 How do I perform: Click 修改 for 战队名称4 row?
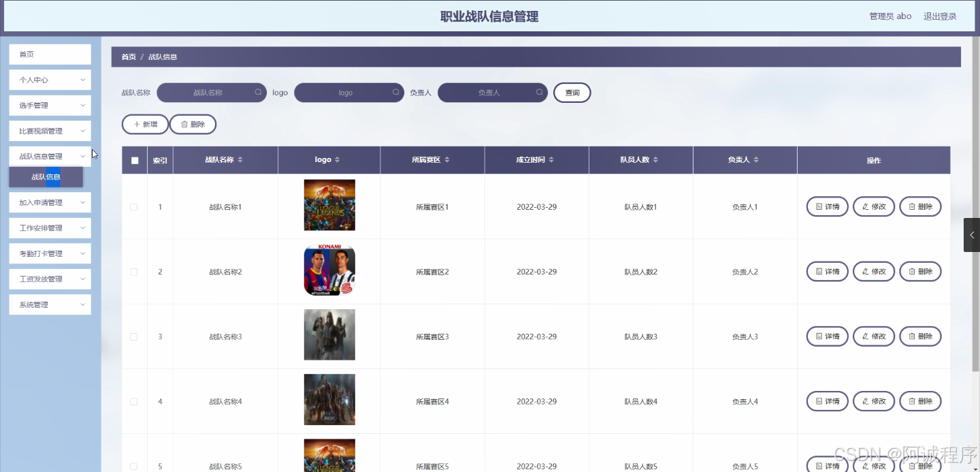pos(874,401)
